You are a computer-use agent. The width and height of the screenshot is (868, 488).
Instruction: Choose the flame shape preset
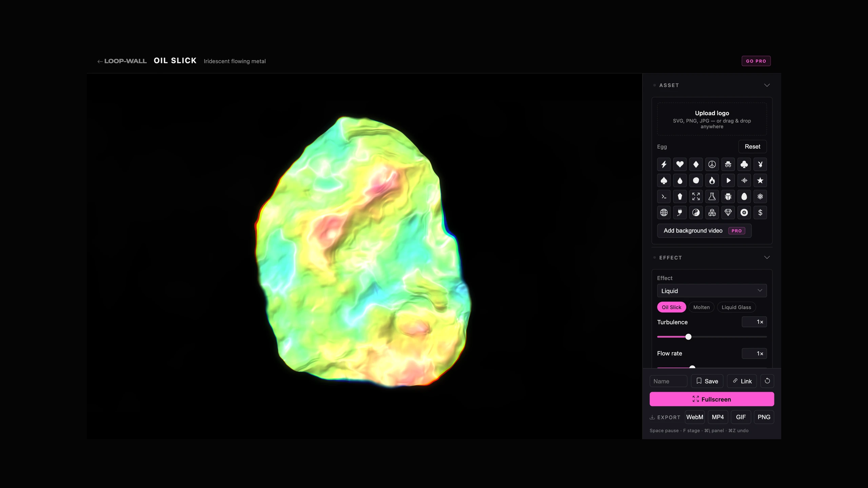coord(712,181)
